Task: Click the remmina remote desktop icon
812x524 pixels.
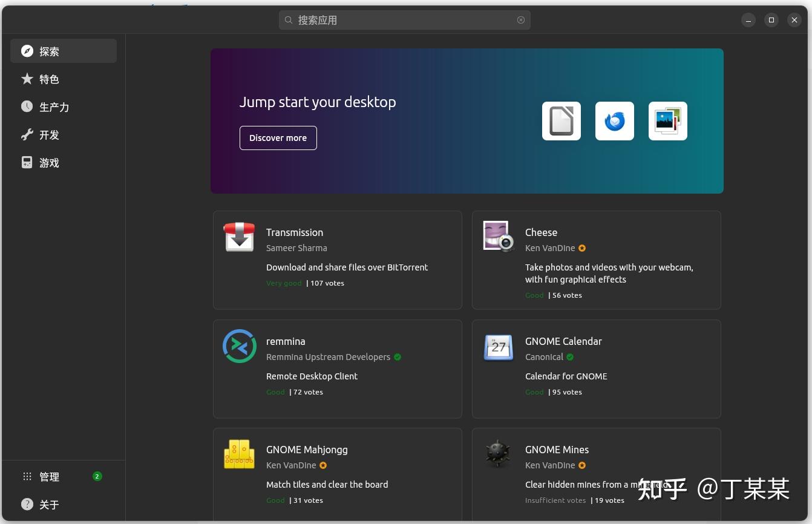Action: click(239, 346)
